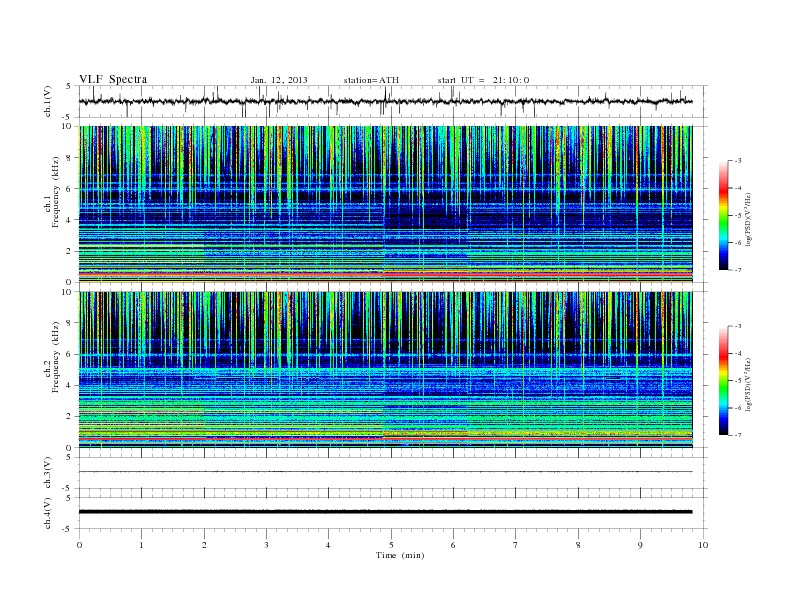The image size is (792, 612).
Task: Click time-axis tick label "1"
Action: [141, 545]
